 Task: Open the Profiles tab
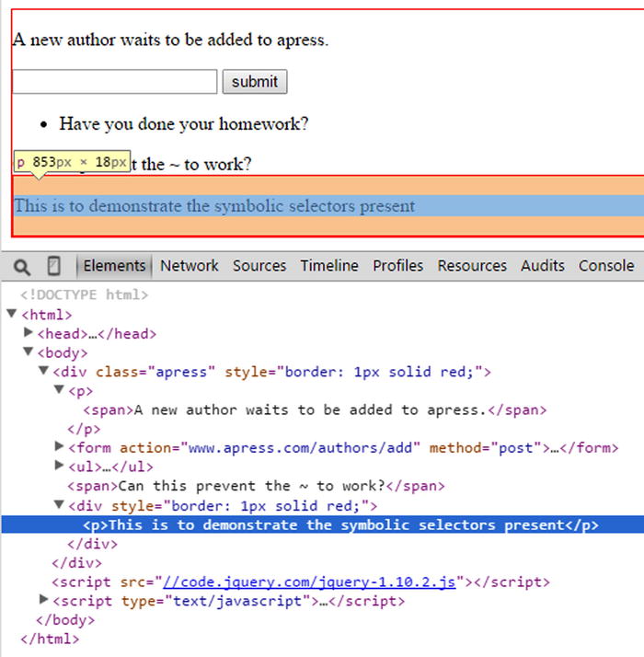pyautogui.click(x=397, y=266)
